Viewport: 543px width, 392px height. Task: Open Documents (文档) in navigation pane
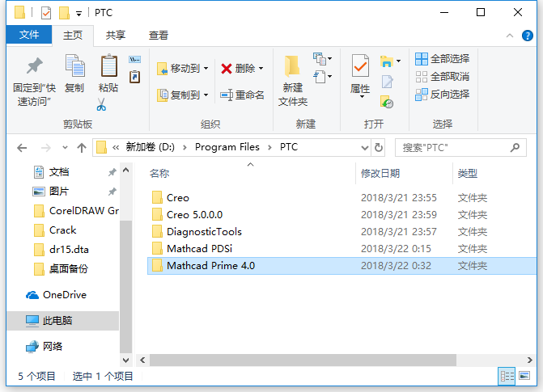coord(59,172)
